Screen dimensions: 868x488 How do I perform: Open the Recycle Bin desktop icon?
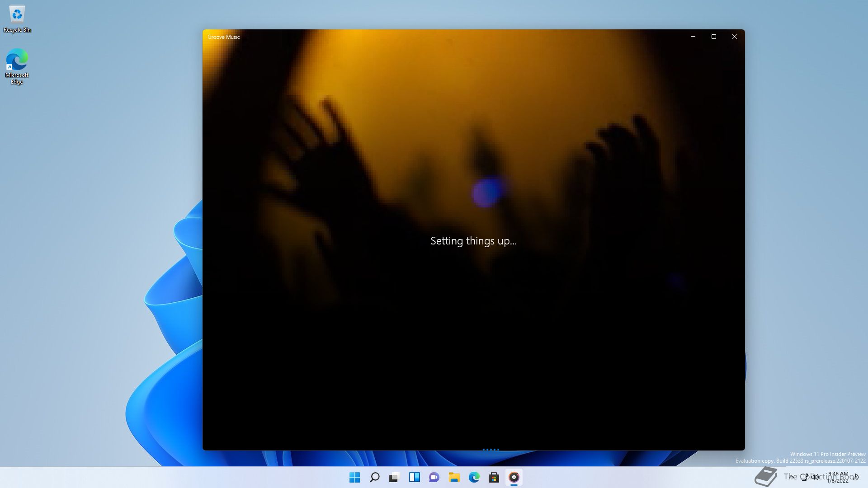[x=17, y=19]
